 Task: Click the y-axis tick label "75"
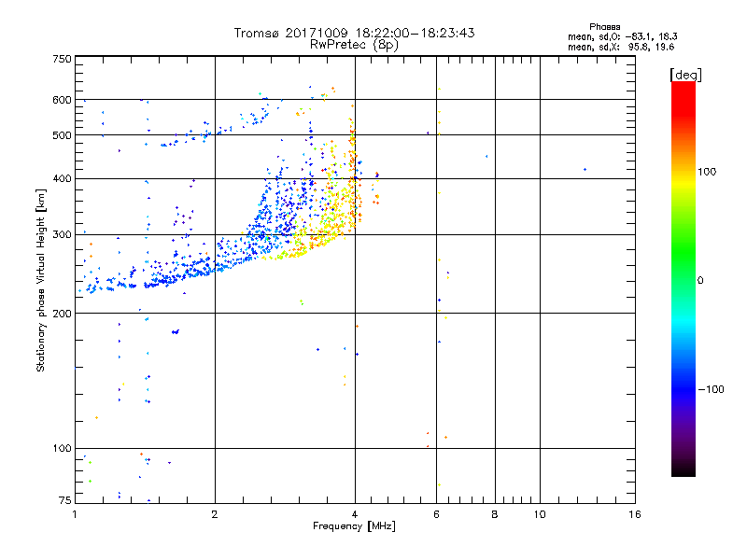65,500
